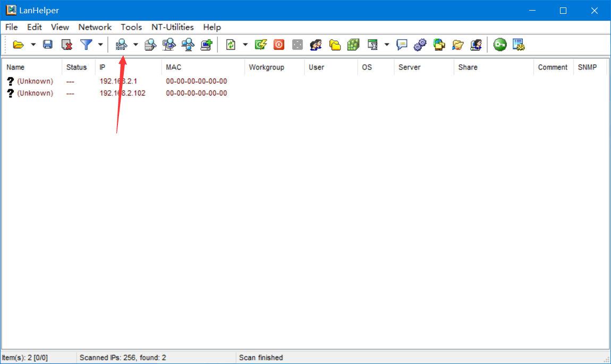Click the Scan IP magnifier icon
This screenshot has width=611, height=364.
pos(121,45)
